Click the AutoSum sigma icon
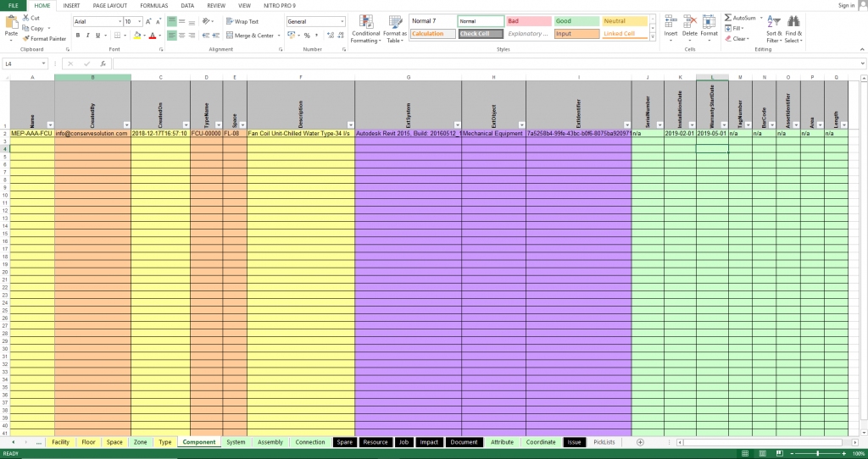The width and height of the screenshot is (868, 459). pyautogui.click(x=728, y=18)
